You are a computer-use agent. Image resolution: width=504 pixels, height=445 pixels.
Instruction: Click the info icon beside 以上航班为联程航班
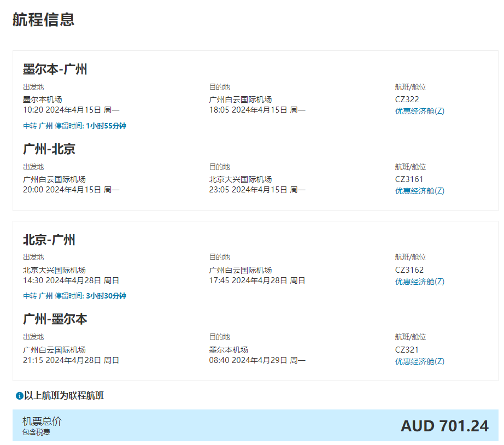pyautogui.click(x=19, y=396)
